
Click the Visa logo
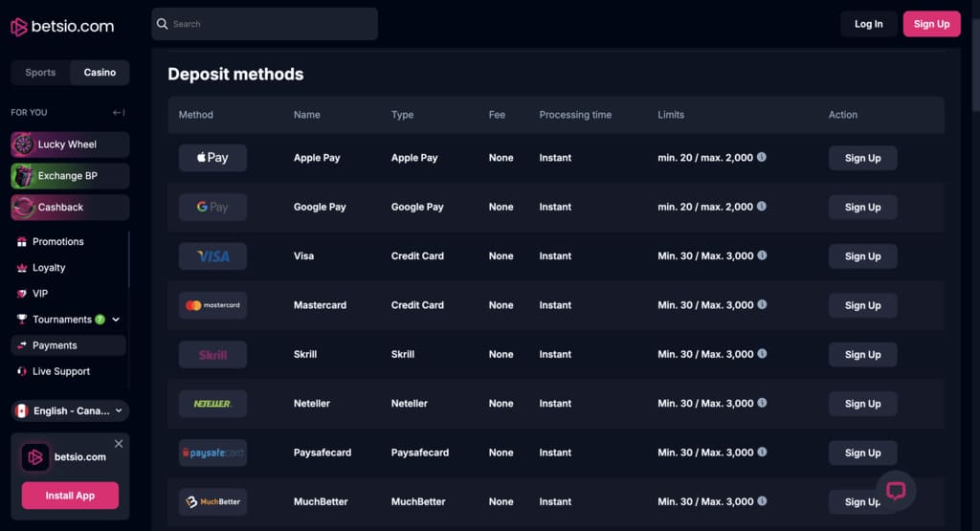coord(212,256)
